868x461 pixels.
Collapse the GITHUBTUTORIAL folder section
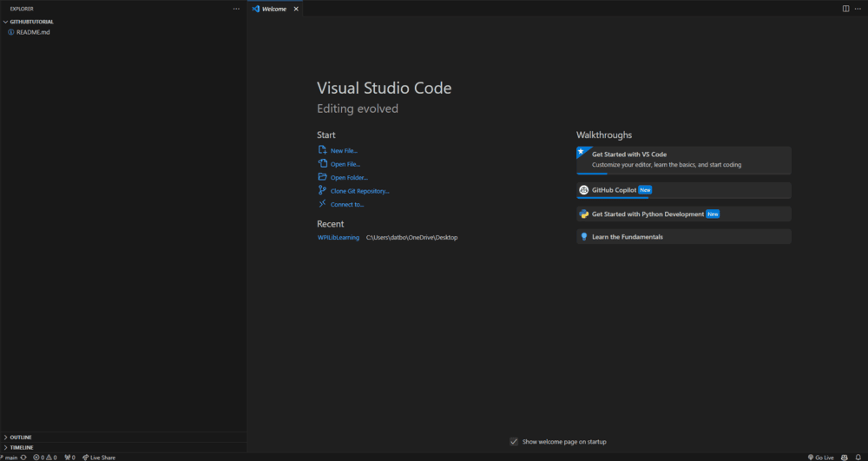(123, 22)
